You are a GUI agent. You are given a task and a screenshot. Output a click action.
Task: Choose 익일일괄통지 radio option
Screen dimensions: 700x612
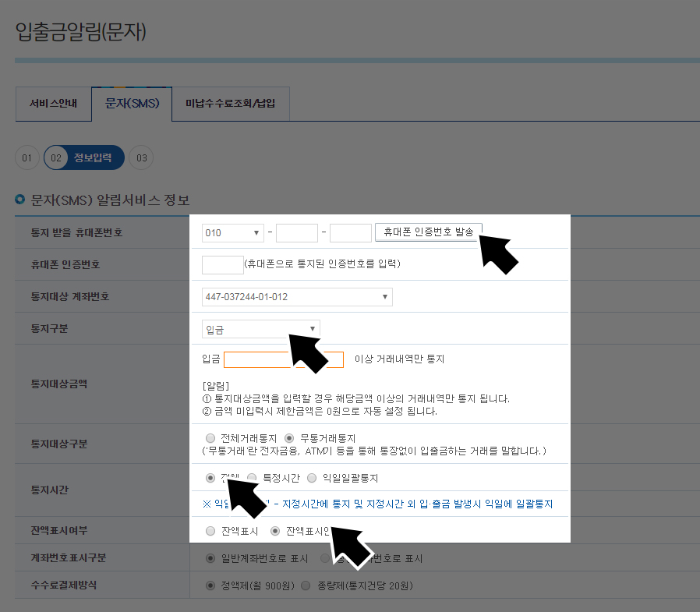(x=312, y=478)
